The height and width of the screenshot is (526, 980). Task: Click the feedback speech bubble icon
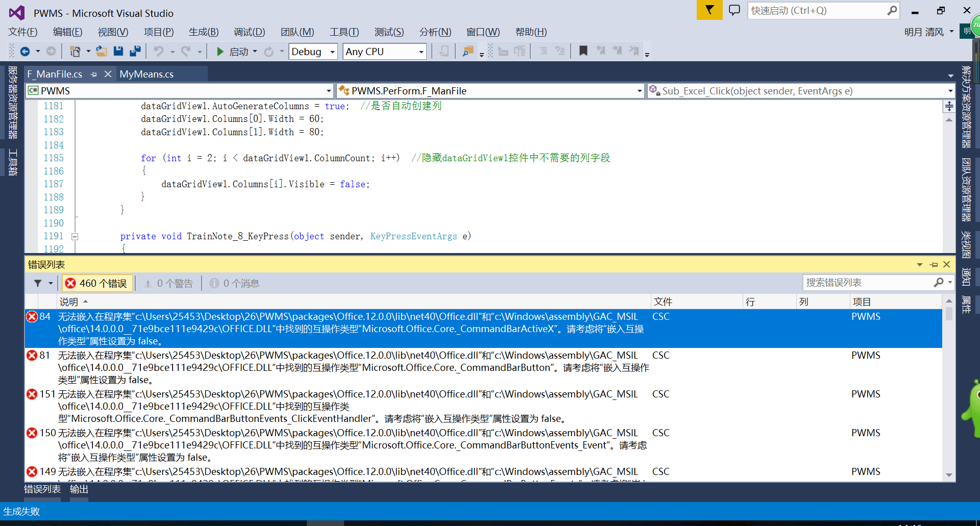point(734,10)
